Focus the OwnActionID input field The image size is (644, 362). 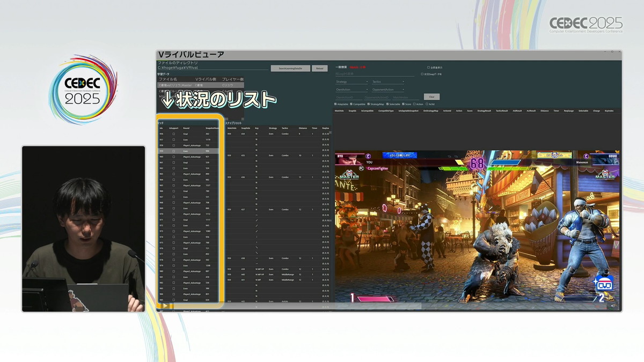pyautogui.click(x=348, y=98)
